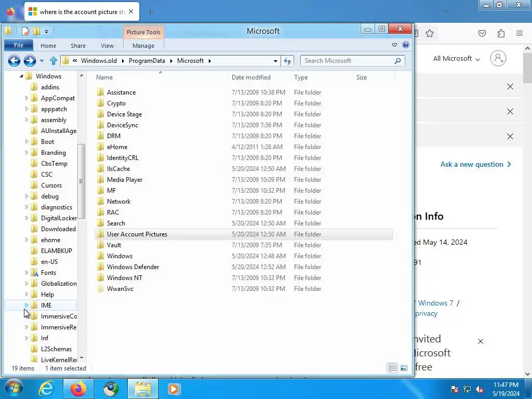The image size is (532, 399).
Task: Sort by the Name column header
Action: click(161, 77)
